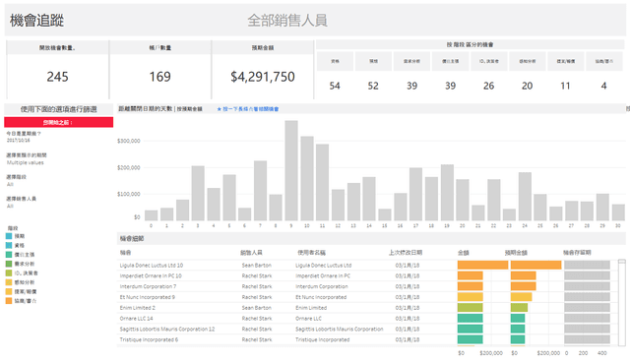
Task: Select the tallest bar at day 9
Action: point(291,170)
